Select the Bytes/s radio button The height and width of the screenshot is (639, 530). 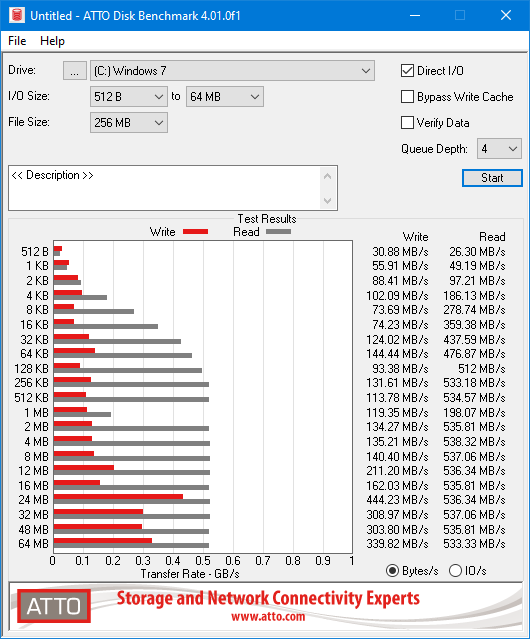(x=392, y=571)
